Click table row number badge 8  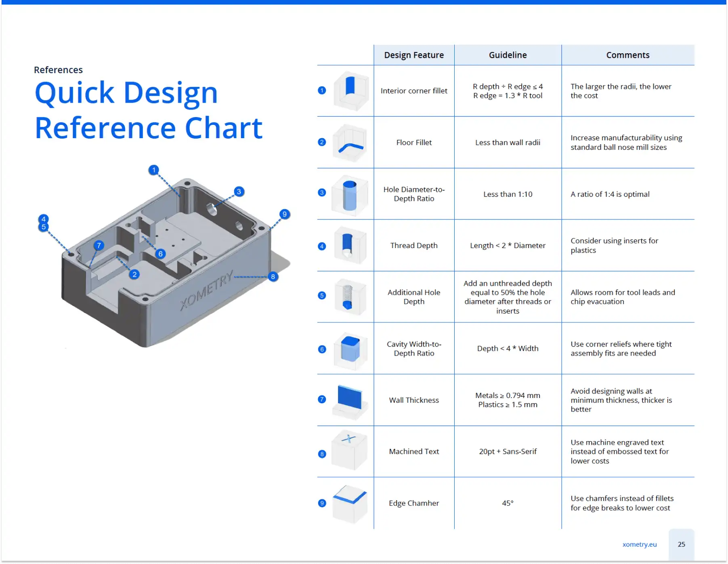tap(322, 454)
